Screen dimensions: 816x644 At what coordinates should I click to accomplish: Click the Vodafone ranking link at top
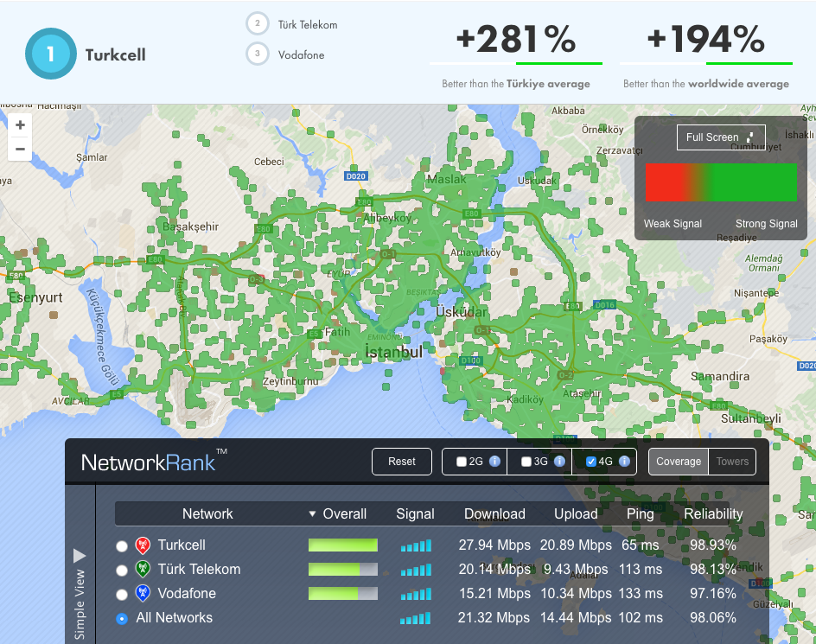(x=302, y=55)
